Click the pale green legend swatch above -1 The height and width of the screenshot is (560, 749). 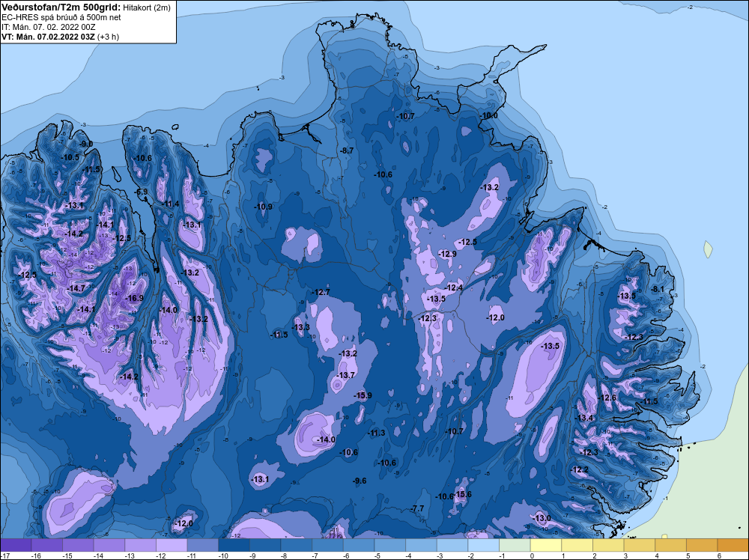515,544
